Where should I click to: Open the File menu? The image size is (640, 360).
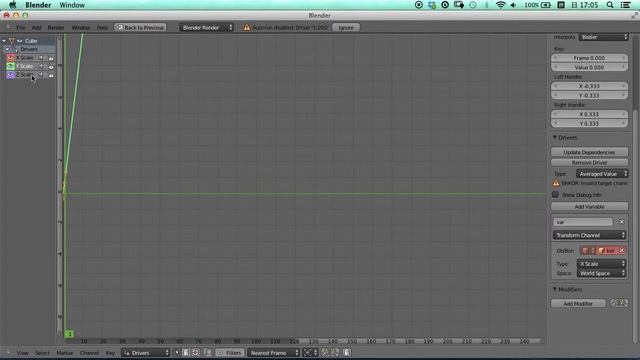point(21,28)
